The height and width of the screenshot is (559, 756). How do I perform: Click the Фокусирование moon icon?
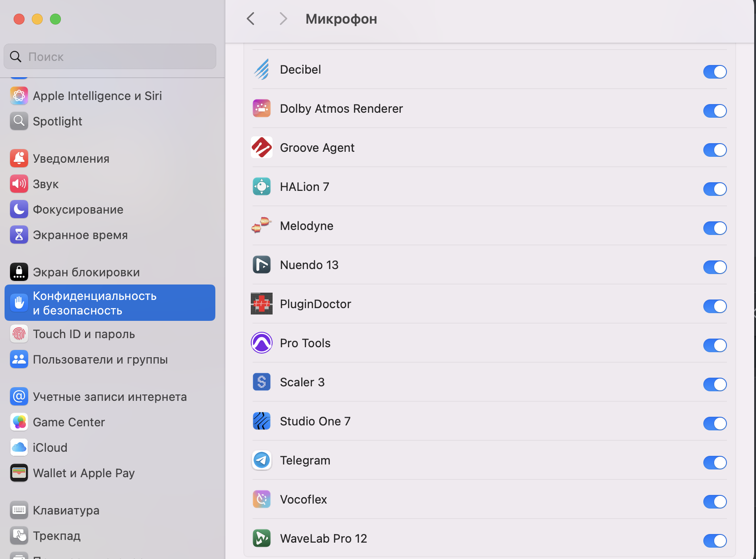pos(19,210)
